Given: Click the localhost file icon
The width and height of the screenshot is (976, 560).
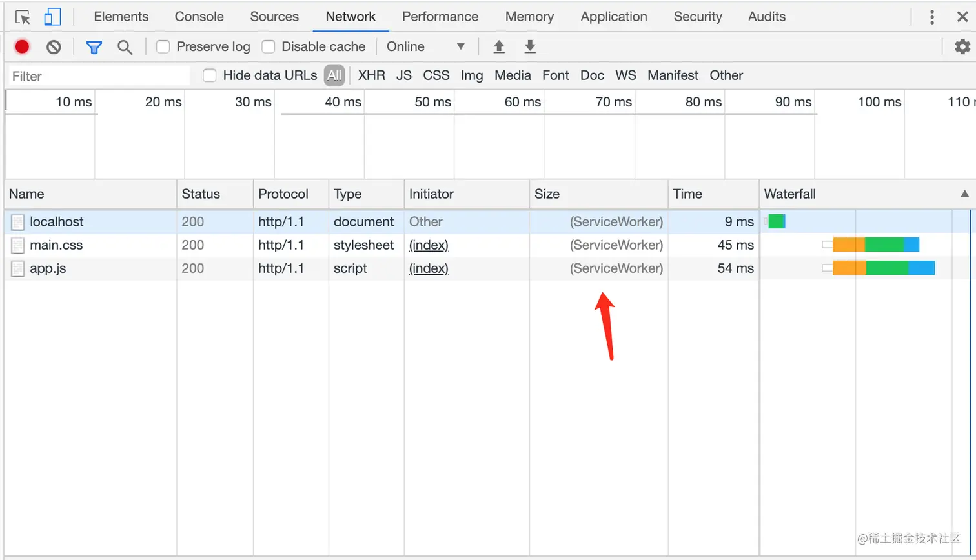Looking at the screenshot, I should click(x=18, y=222).
